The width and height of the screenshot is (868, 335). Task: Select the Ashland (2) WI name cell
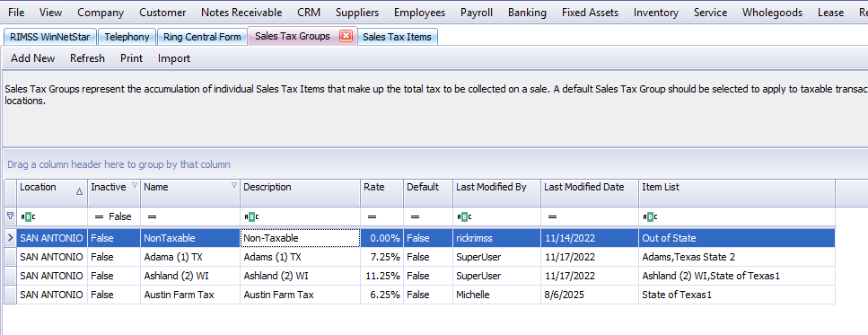[190, 276]
